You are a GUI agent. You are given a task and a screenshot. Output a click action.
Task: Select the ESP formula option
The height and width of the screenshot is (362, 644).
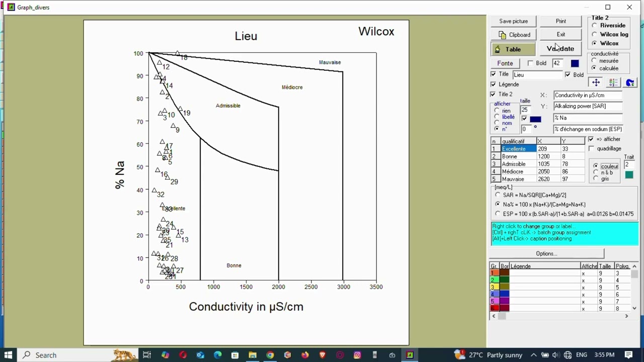tap(498, 214)
